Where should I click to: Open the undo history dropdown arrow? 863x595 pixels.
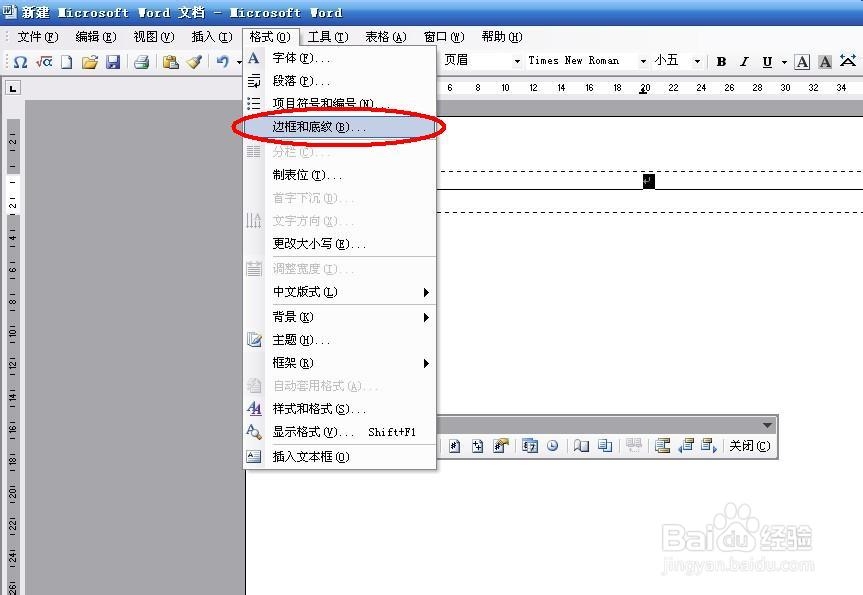(239, 62)
